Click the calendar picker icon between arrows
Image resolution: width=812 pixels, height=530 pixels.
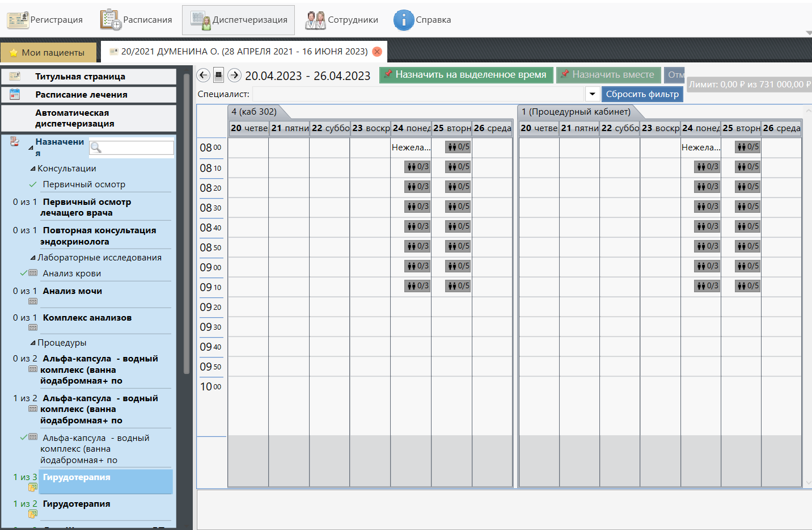(219, 75)
